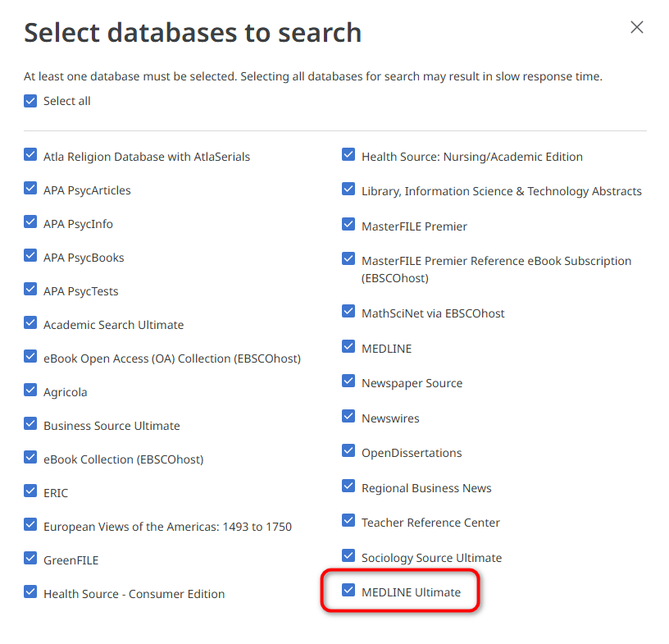The width and height of the screenshot is (669, 644).
Task: Uncheck the MEDLINE database checkbox
Action: click(x=348, y=347)
